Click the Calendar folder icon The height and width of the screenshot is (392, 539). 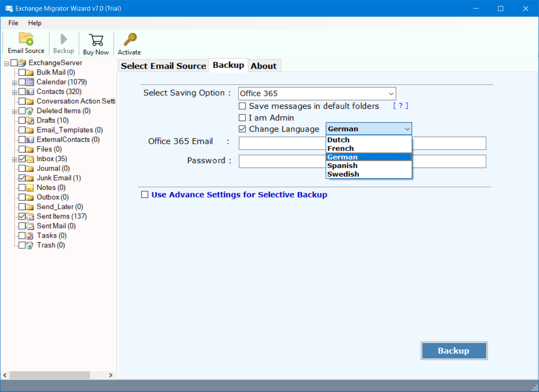[x=30, y=82]
